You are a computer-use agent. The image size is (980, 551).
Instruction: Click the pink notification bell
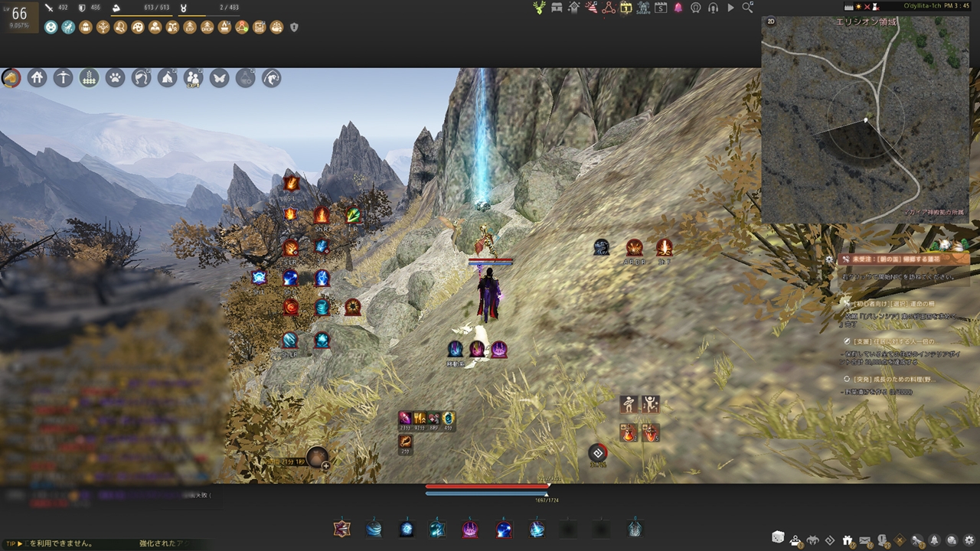coord(678,8)
